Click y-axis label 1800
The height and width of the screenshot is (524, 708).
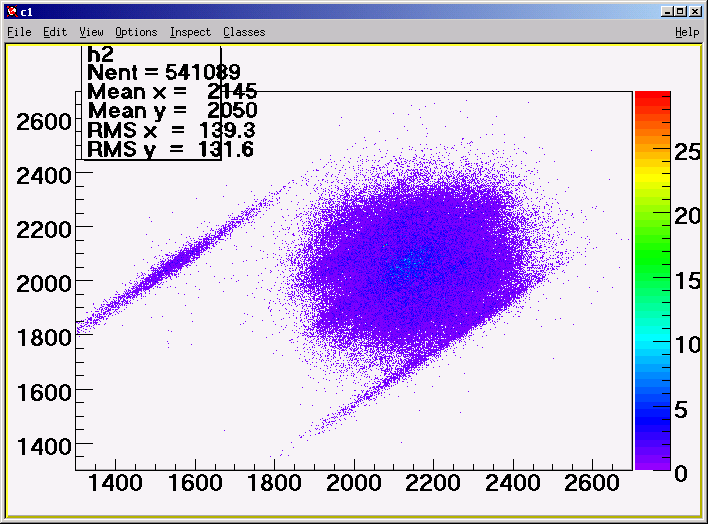pos(44,337)
